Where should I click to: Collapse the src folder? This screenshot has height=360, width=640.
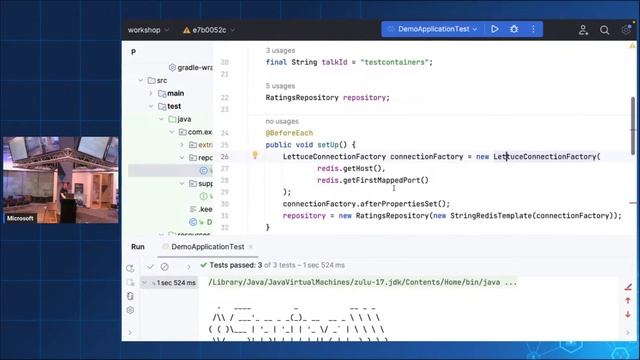tap(140, 80)
